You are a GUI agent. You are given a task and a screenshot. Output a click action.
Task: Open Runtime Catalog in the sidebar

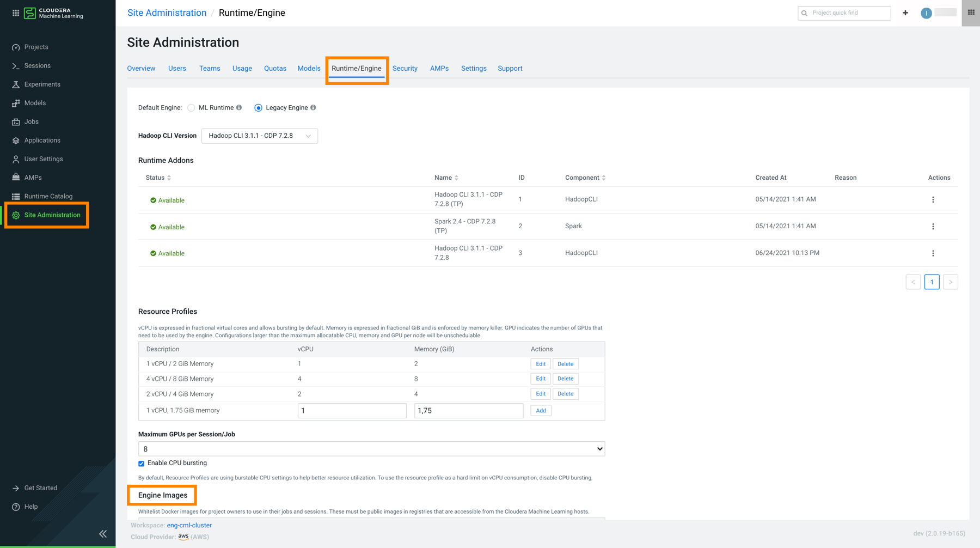point(48,196)
